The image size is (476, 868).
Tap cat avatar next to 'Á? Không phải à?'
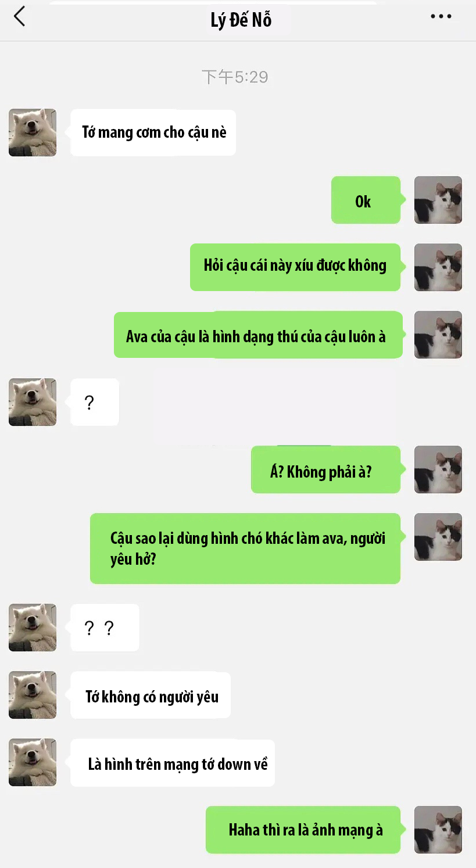tap(438, 469)
